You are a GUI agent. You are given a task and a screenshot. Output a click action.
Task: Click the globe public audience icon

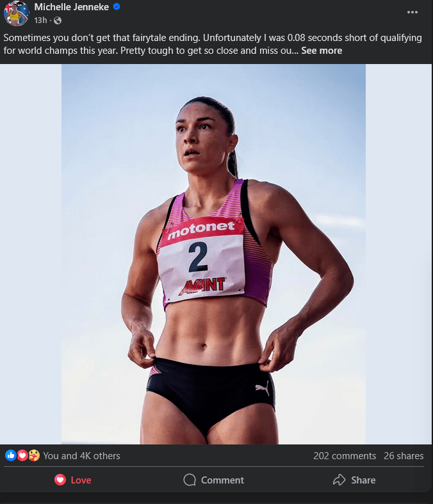click(x=58, y=20)
